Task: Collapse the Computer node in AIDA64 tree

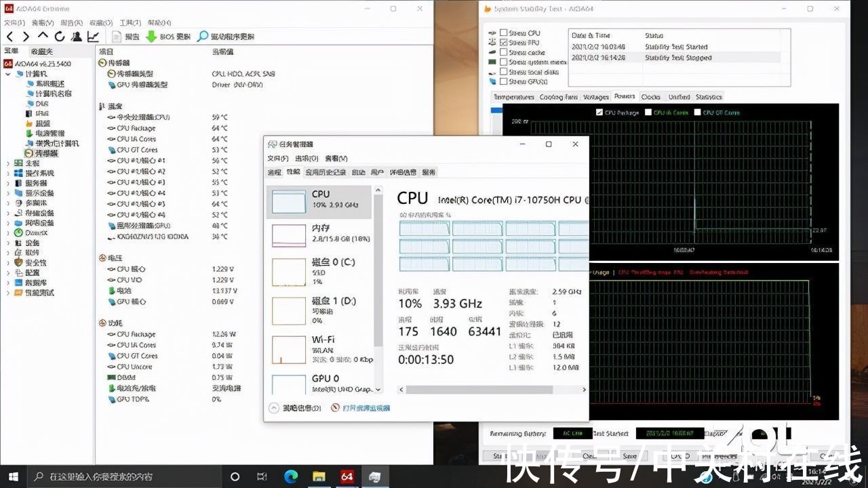Action: click(8, 73)
